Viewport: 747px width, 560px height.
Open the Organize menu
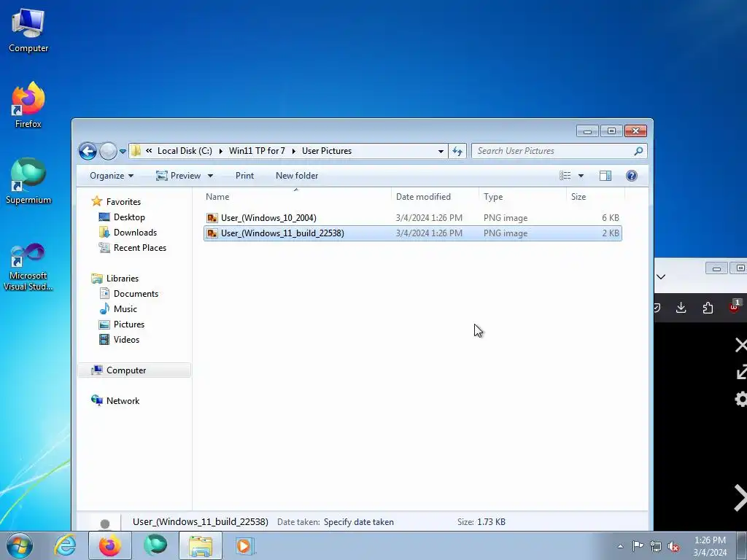click(x=112, y=176)
